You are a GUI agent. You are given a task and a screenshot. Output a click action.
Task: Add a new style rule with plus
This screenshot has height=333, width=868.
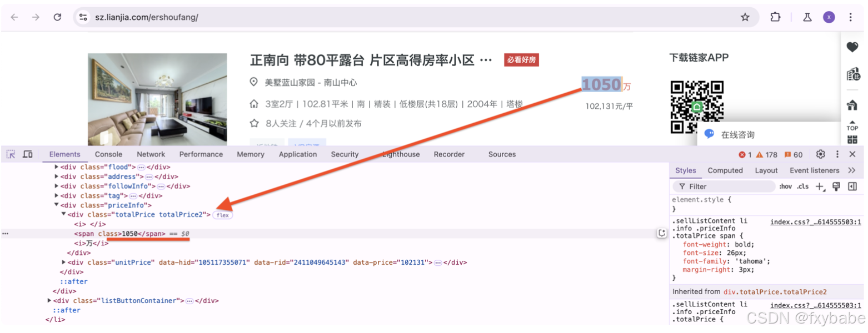[820, 186]
